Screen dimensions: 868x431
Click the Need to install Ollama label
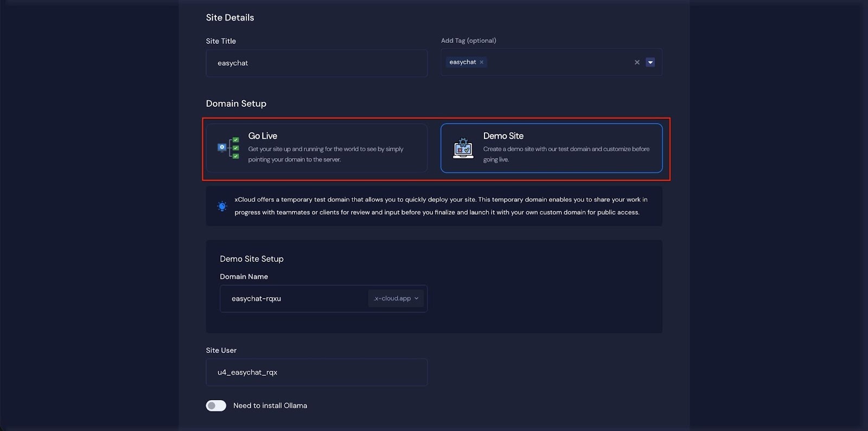(270, 406)
